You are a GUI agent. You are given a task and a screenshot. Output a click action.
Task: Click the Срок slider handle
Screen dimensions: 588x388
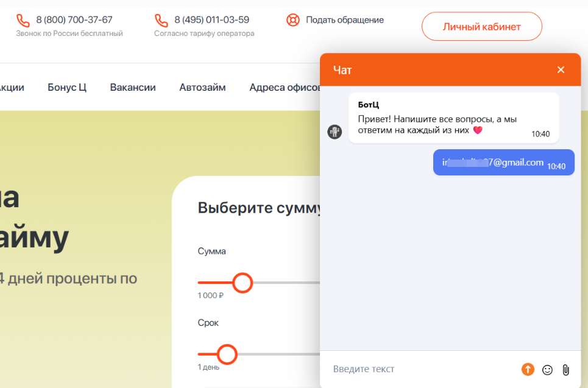[x=227, y=354]
